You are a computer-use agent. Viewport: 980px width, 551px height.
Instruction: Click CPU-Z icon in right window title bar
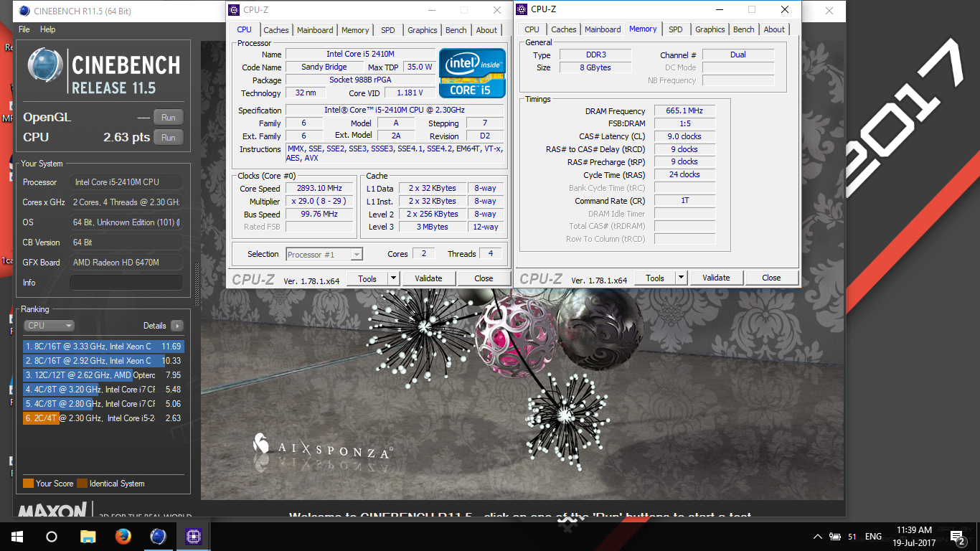pos(522,9)
